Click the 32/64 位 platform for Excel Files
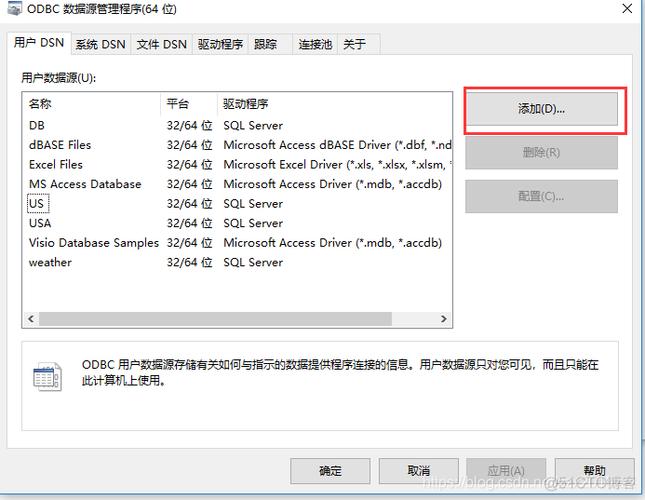The width and height of the screenshot is (645, 500). [189, 164]
